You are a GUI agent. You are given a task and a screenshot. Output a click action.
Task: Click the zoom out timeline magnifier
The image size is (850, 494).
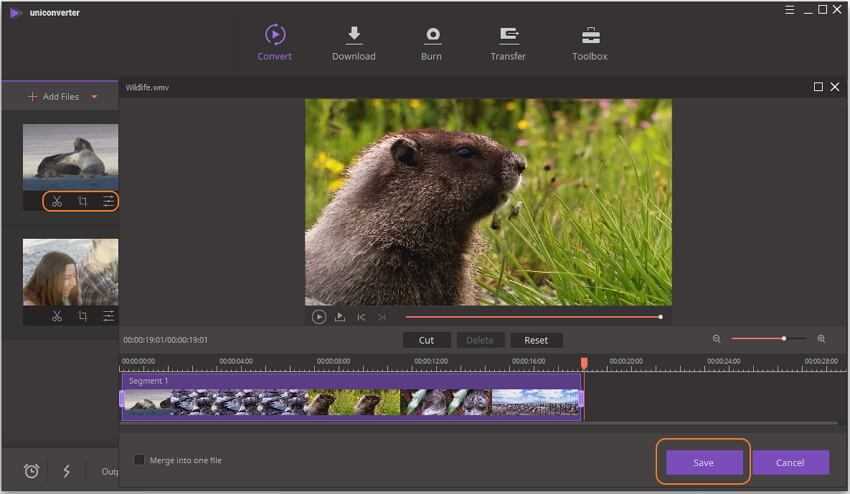click(716, 339)
